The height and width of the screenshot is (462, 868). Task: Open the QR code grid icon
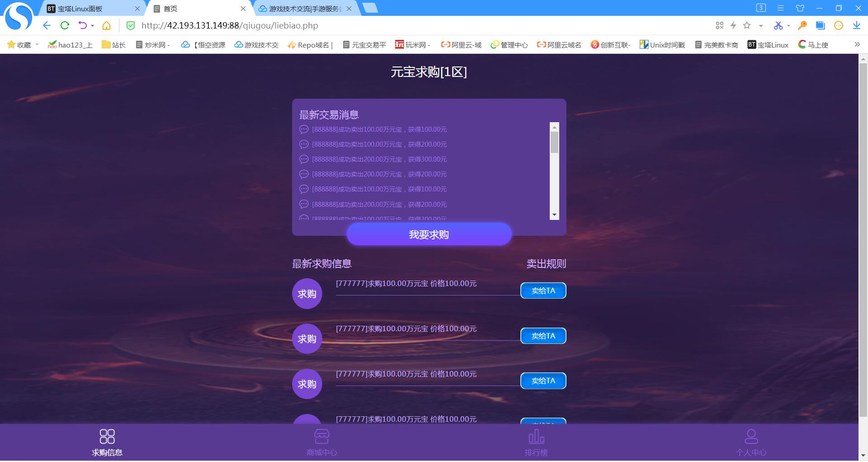click(720, 25)
